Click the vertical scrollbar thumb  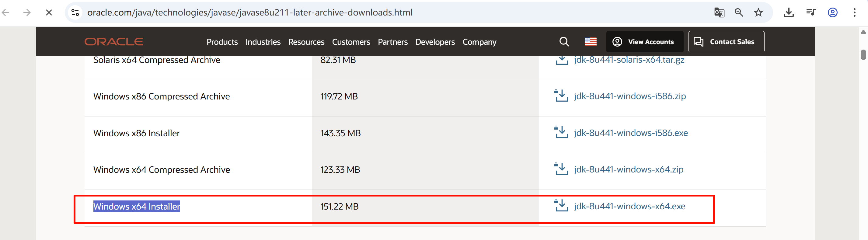pos(863,55)
